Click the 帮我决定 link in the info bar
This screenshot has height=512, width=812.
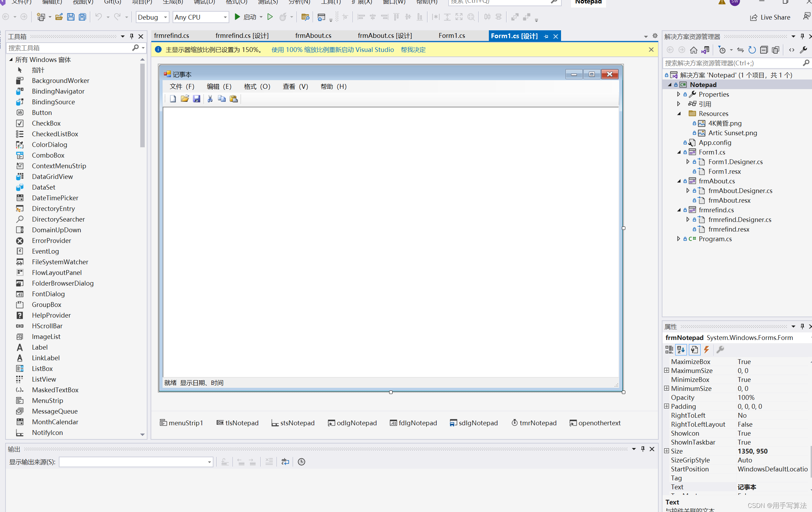coord(413,50)
